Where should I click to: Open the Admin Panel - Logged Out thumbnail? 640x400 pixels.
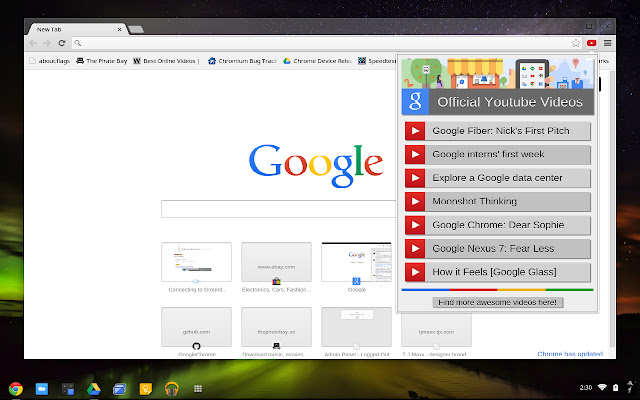(356, 327)
